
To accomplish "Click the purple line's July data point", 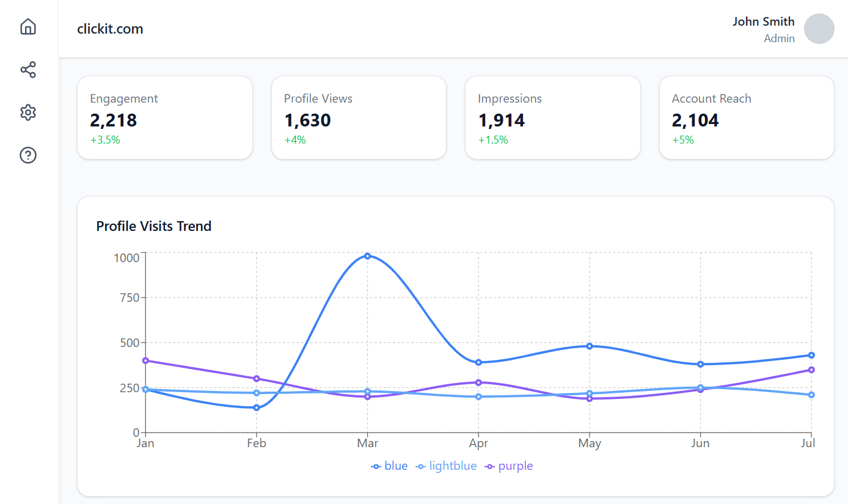I will [x=811, y=370].
